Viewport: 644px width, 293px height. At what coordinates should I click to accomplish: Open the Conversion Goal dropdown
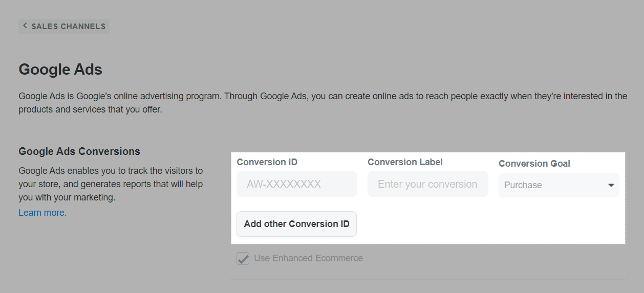558,185
